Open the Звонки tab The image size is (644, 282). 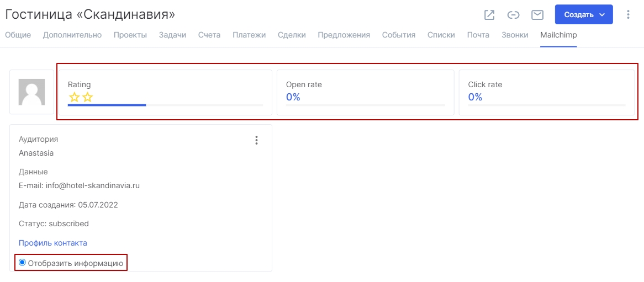[515, 35]
